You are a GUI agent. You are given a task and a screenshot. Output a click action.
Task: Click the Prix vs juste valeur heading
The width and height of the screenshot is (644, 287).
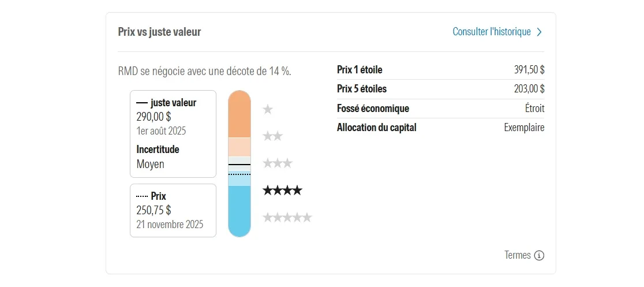point(159,32)
